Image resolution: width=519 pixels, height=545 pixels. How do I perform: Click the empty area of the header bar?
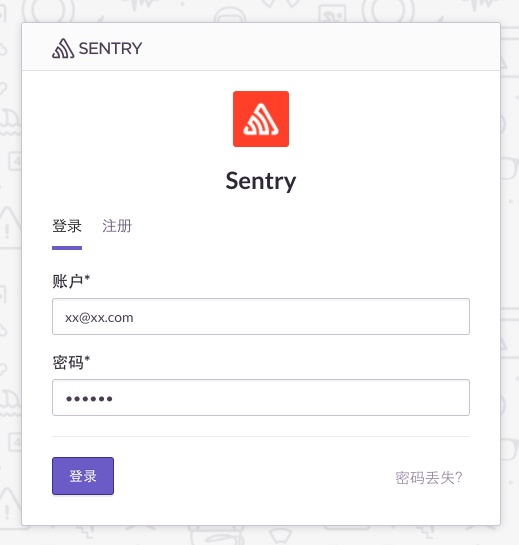[313, 47]
